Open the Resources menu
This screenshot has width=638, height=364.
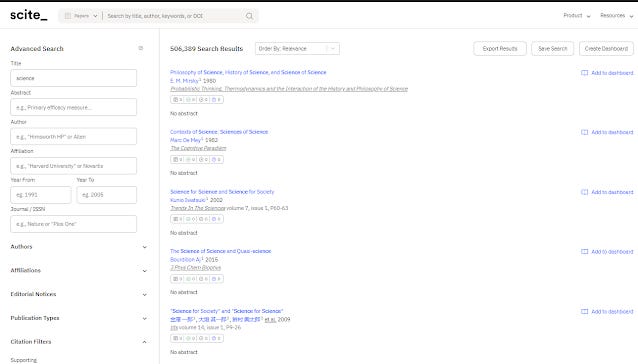coord(616,15)
